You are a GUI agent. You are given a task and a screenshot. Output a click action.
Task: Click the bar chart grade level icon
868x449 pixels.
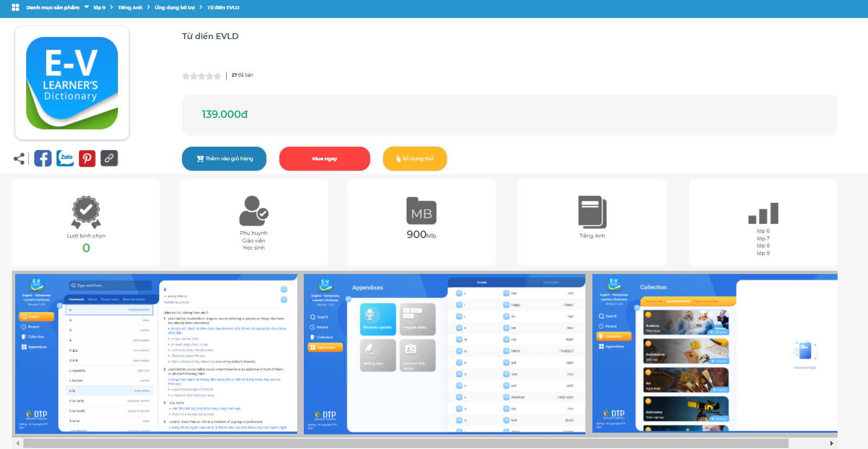click(x=763, y=213)
